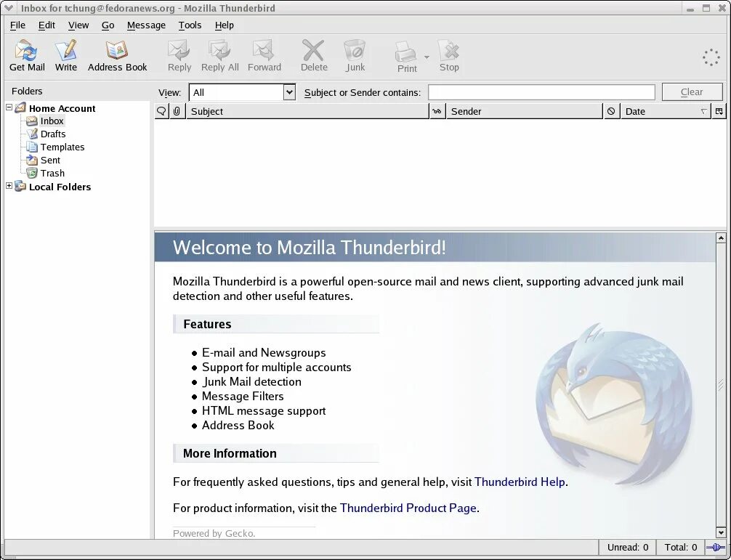Click the scrollbar up arrow in preview
Screen dimensions: 731x560
(721, 238)
